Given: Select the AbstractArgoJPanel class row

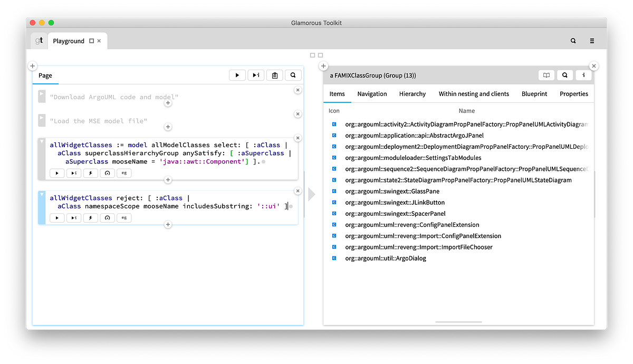Looking at the screenshot, I should [x=458, y=136].
